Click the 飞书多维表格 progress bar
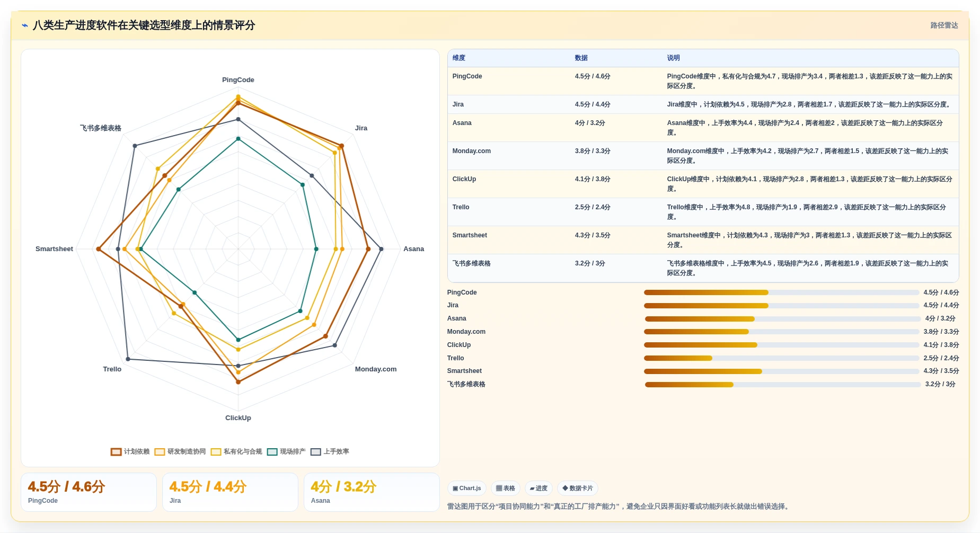The image size is (980, 533). point(783,385)
